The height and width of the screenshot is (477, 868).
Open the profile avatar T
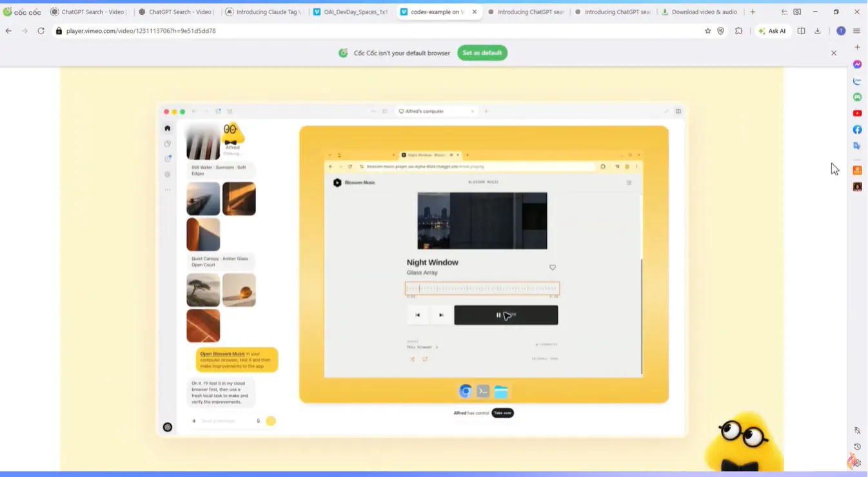[841, 31]
